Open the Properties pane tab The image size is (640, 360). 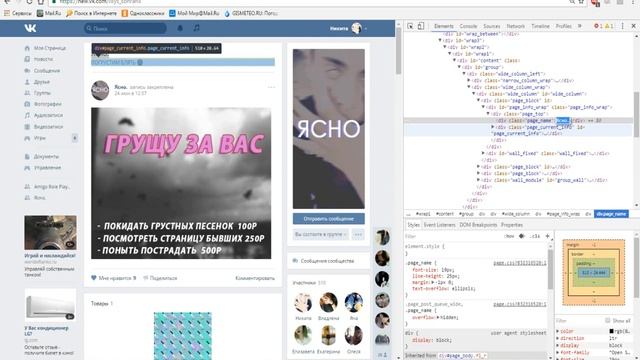511,225
